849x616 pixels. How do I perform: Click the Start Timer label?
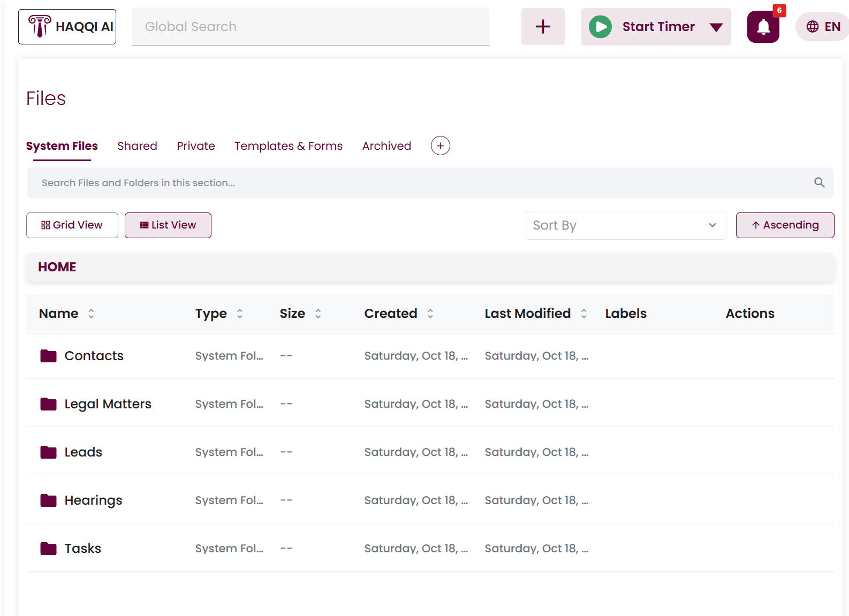point(658,27)
